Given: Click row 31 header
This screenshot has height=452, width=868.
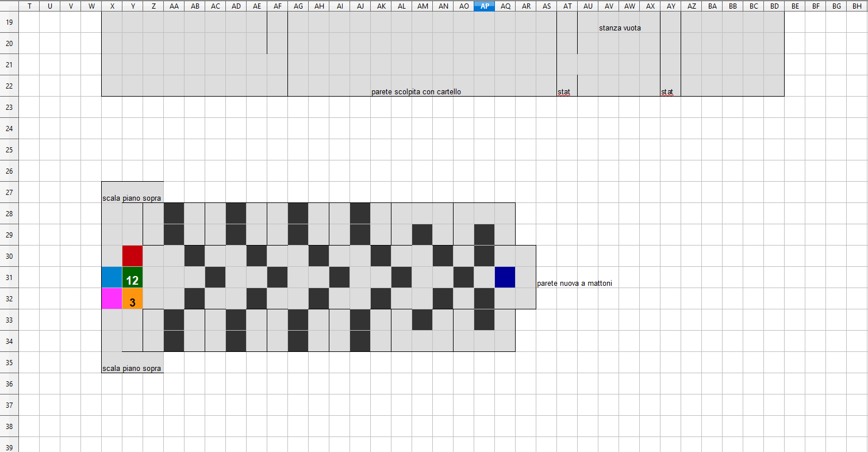Looking at the screenshot, I should click(9, 277).
